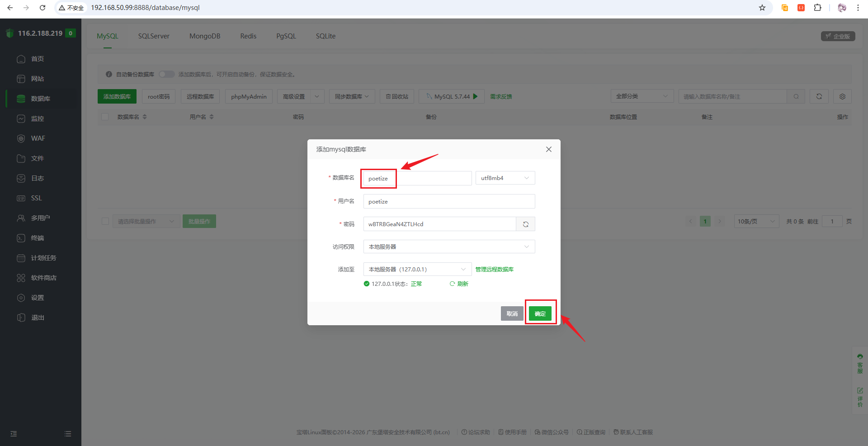Screen dimensions: 868x446
Task: Toggle auto backup database switch
Action: tap(166, 74)
